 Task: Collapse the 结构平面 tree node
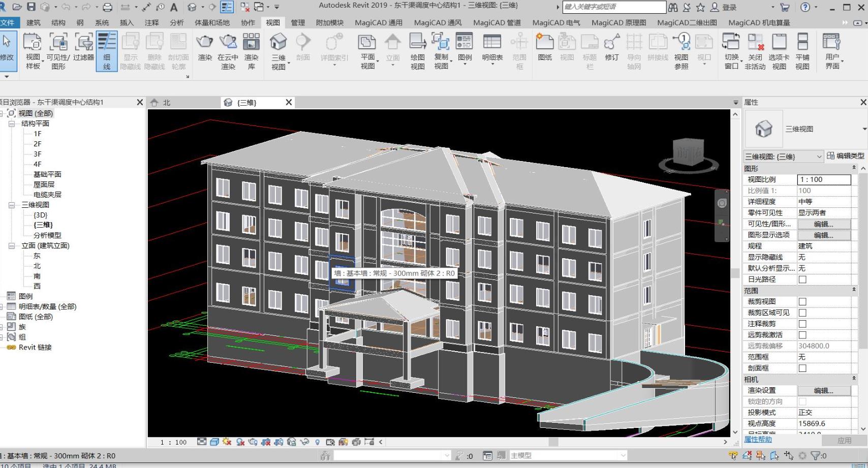(x=12, y=123)
